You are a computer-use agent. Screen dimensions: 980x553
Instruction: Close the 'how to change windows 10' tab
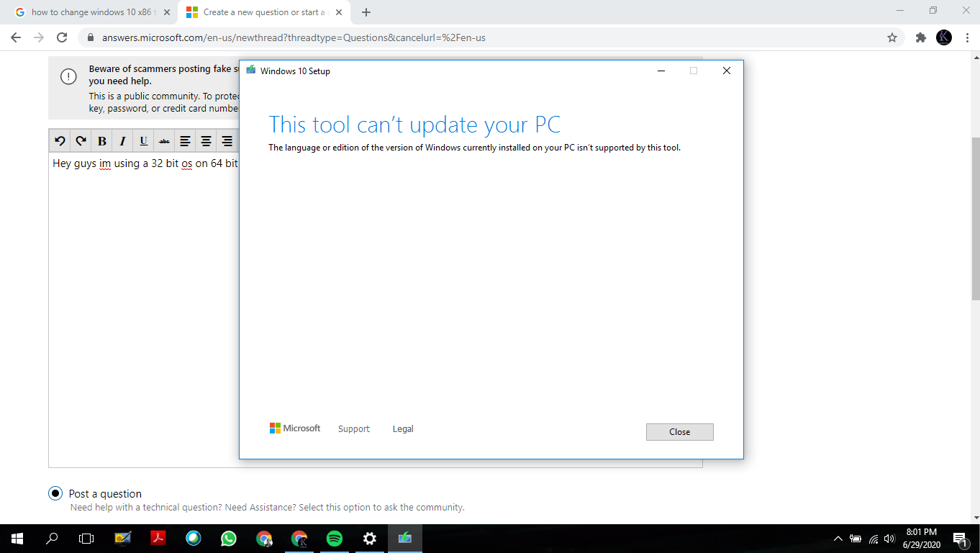(x=167, y=12)
